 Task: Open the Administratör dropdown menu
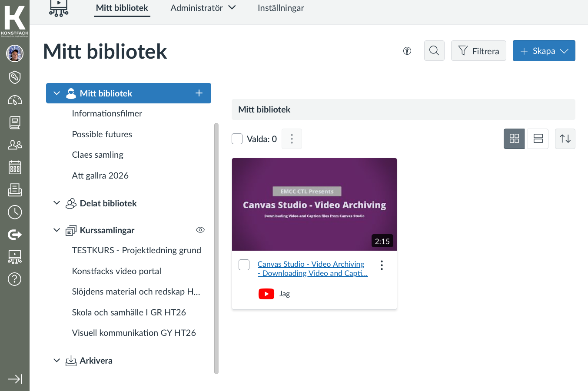203,8
